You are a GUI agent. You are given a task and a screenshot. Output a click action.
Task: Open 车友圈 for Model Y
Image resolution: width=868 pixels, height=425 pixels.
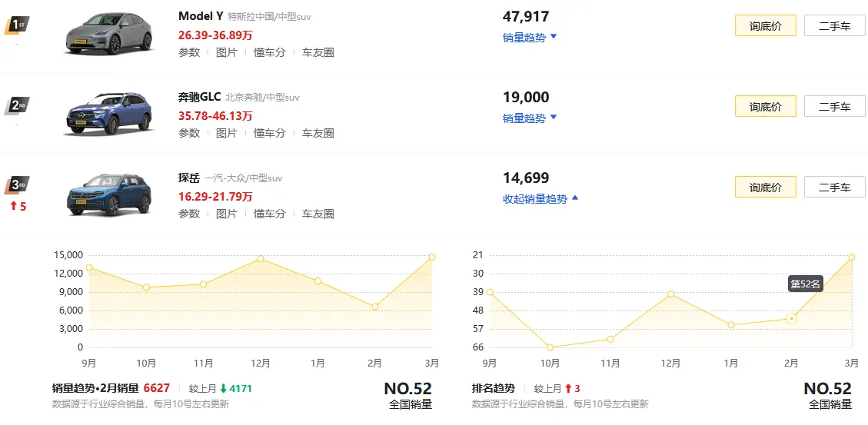tap(318, 52)
